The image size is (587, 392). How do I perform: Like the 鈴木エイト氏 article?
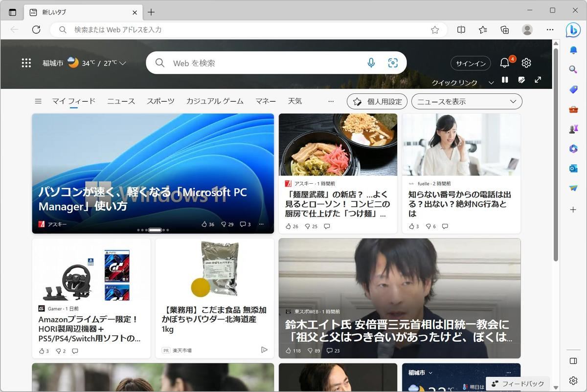coord(293,350)
